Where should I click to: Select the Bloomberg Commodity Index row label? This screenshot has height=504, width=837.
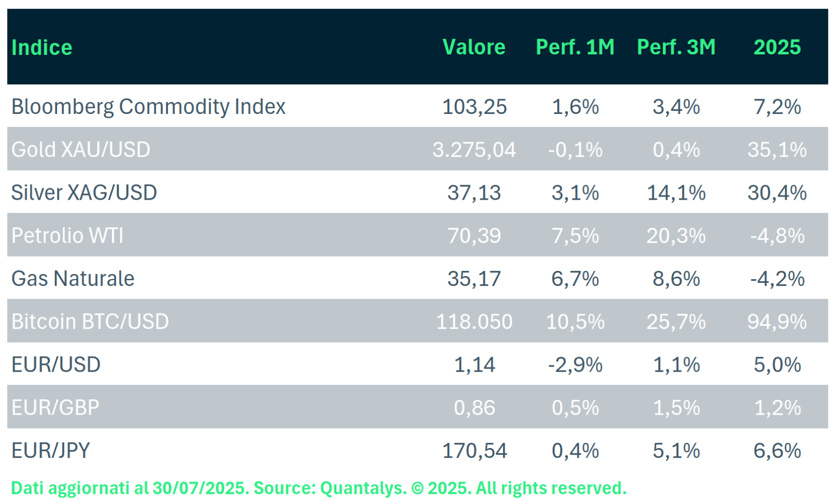(149, 107)
